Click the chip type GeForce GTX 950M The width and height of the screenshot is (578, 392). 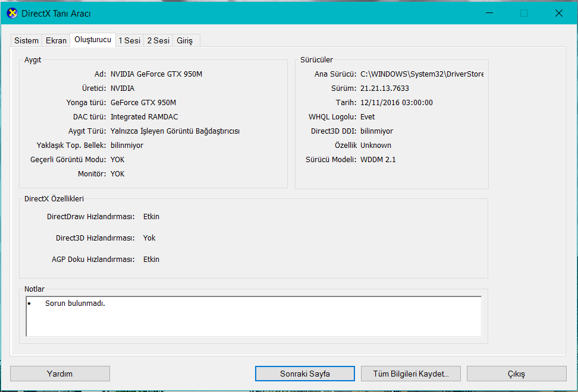[143, 103]
